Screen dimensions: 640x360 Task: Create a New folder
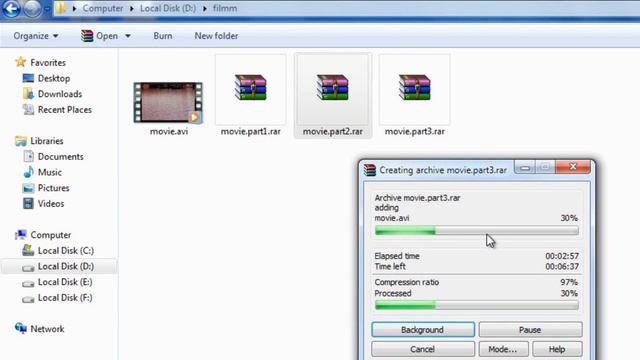tap(216, 36)
